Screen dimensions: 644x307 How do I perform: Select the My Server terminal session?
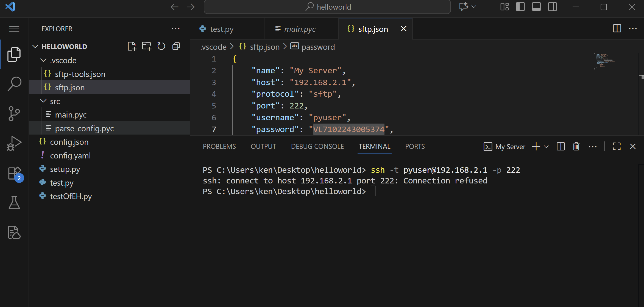[510, 146]
